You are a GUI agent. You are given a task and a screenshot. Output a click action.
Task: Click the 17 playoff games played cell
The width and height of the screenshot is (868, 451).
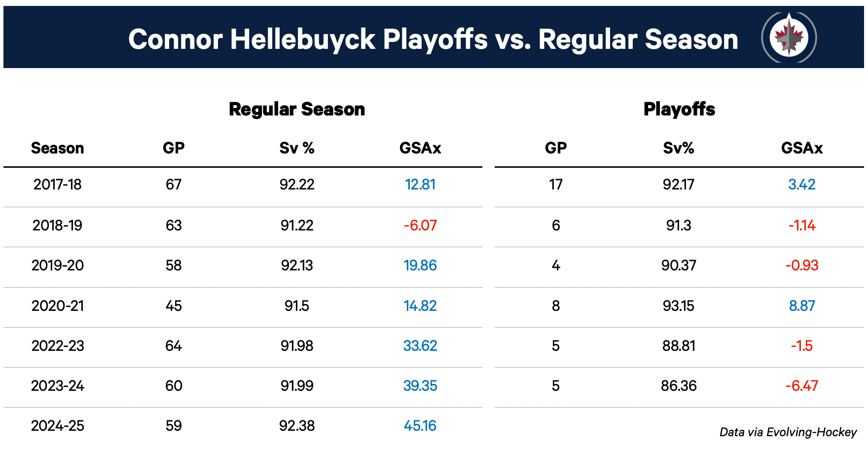(556, 185)
